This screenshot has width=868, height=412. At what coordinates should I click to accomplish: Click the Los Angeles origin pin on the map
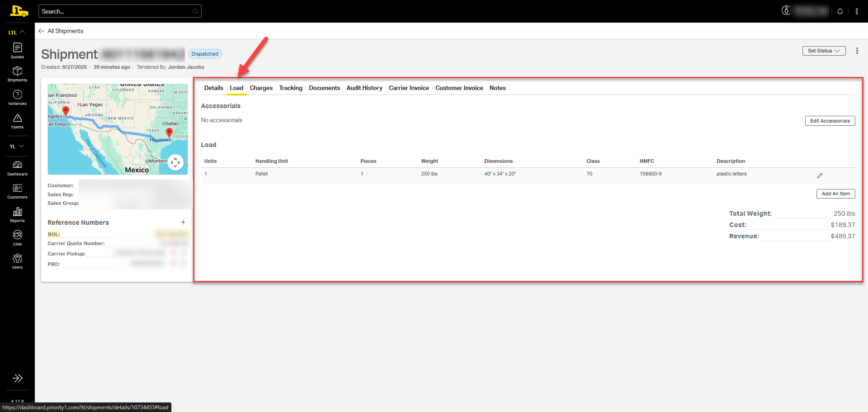pyautogui.click(x=66, y=111)
